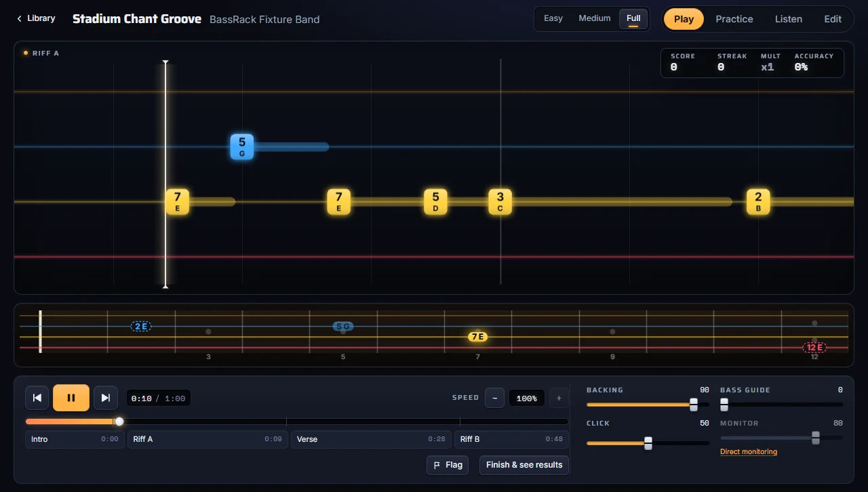Increase speed with the plus button

[x=559, y=398]
